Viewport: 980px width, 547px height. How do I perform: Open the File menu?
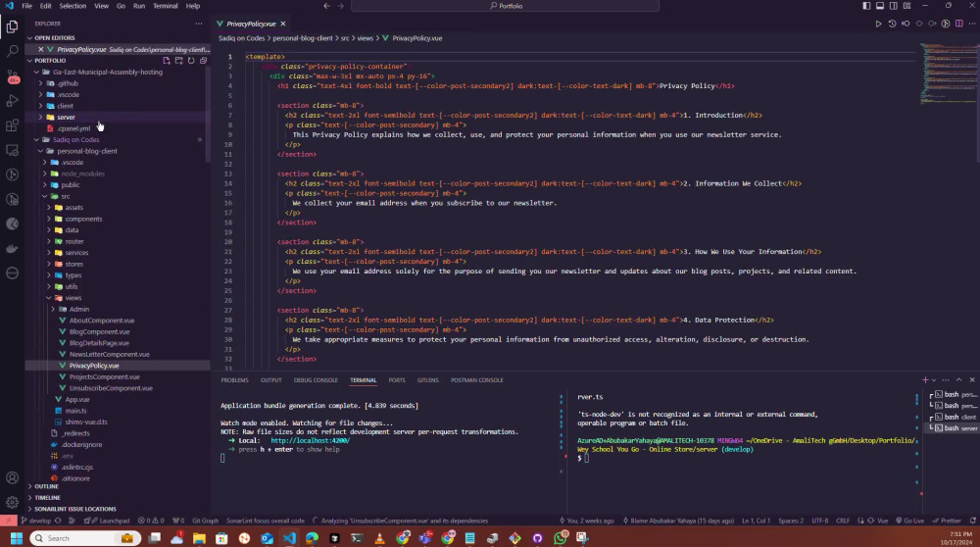[x=26, y=6]
